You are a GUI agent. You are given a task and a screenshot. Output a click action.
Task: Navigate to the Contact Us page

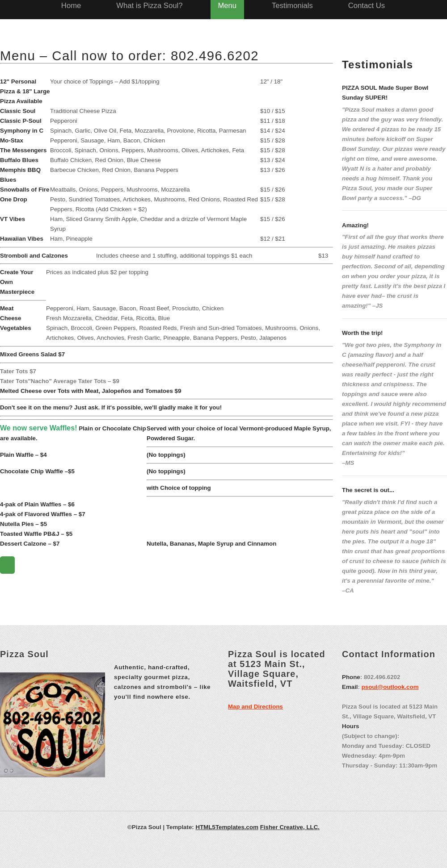coord(366,6)
